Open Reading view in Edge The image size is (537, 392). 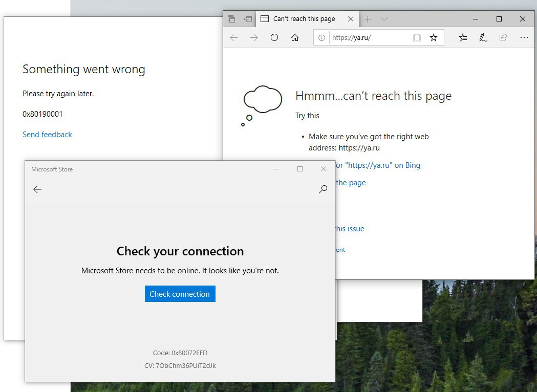pyautogui.click(x=417, y=38)
